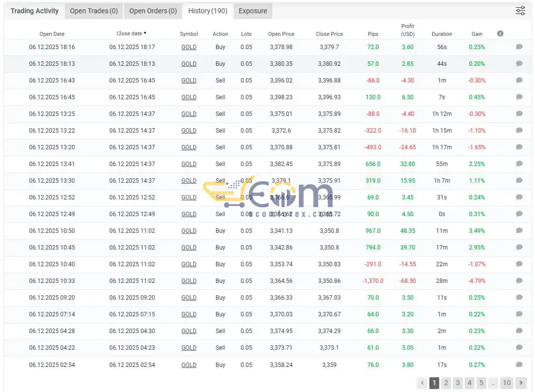The image size is (535, 392).
Task: Click comment bubble on 02:54 Buy trade
Action: pos(519,364)
